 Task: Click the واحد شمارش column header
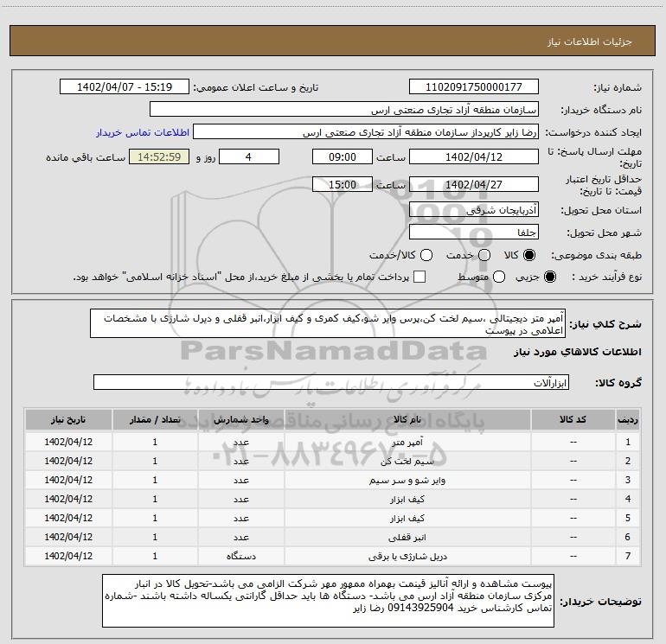point(240,419)
